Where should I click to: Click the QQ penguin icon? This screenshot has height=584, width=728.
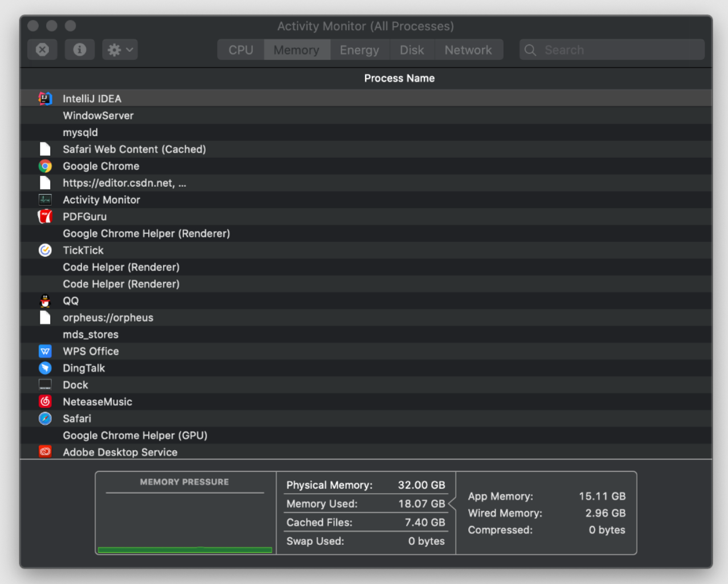(45, 301)
